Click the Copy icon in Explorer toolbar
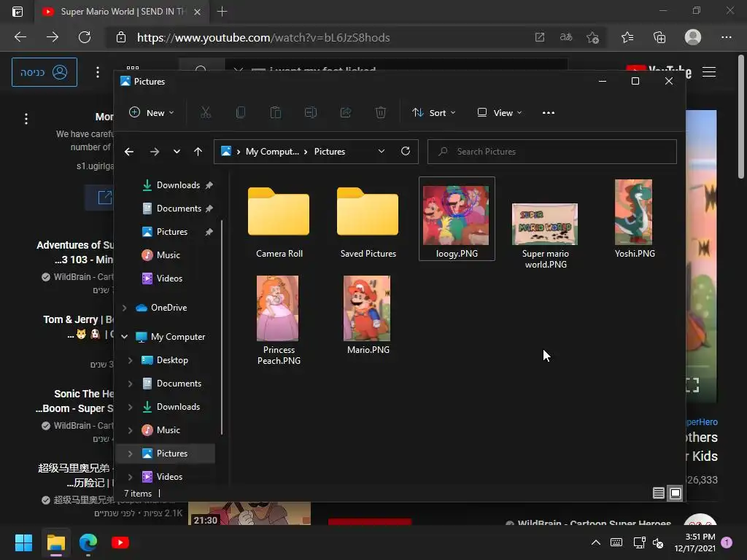Viewport: 747px width, 560px height. click(241, 113)
